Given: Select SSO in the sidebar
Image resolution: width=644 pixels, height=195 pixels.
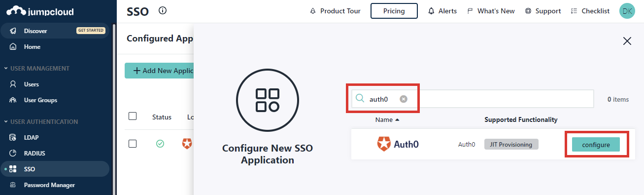Looking at the screenshot, I should tap(55, 169).
